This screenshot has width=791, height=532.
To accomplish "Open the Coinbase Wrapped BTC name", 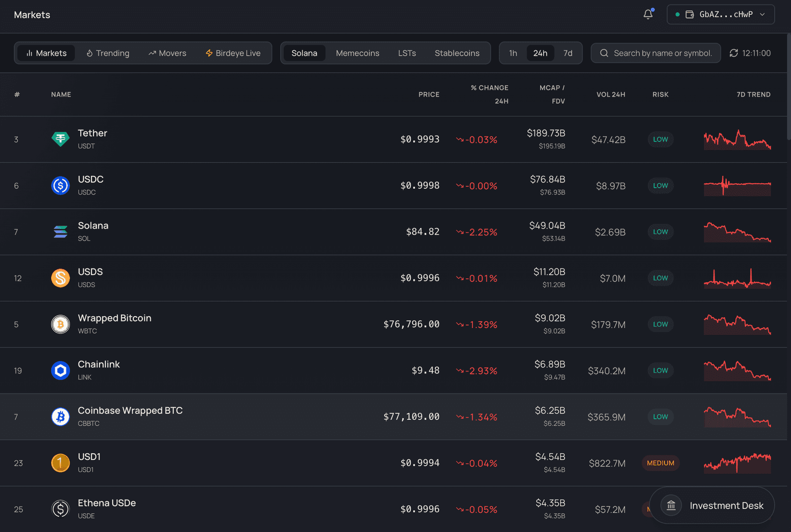I will pos(130,411).
